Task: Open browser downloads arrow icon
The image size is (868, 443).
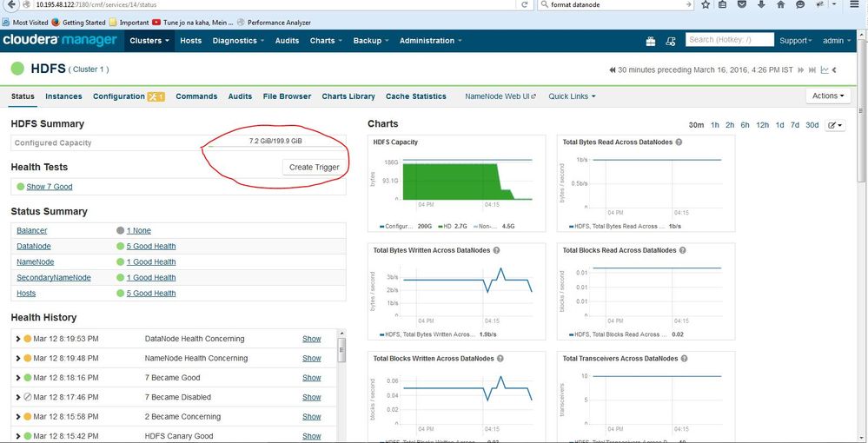Action: (761, 4)
